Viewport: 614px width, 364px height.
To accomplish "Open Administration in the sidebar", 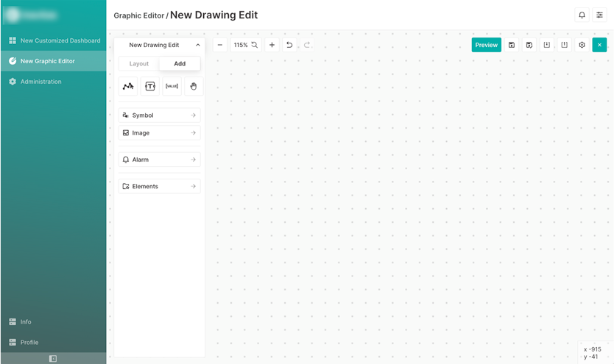I will coord(41,82).
